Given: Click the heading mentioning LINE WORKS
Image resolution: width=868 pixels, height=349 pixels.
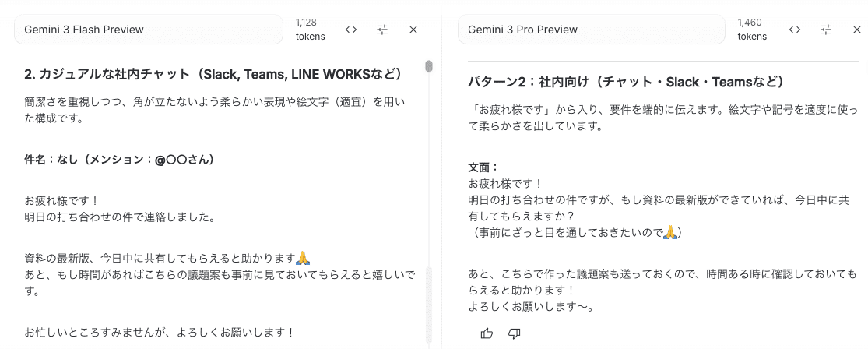Looking at the screenshot, I should tap(213, 74).
